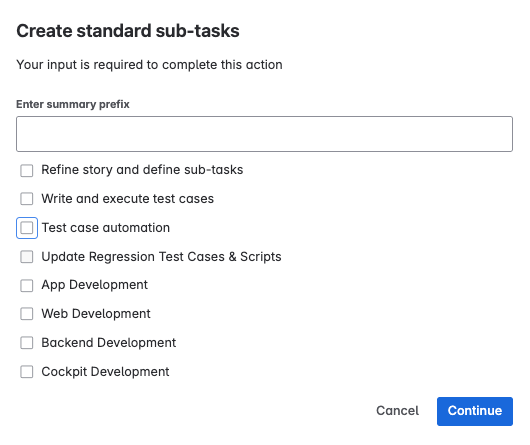This screenshot has width=530, height=445.
Task: Check the Web Development checkbox square
Action: click(x=27, y=314)
